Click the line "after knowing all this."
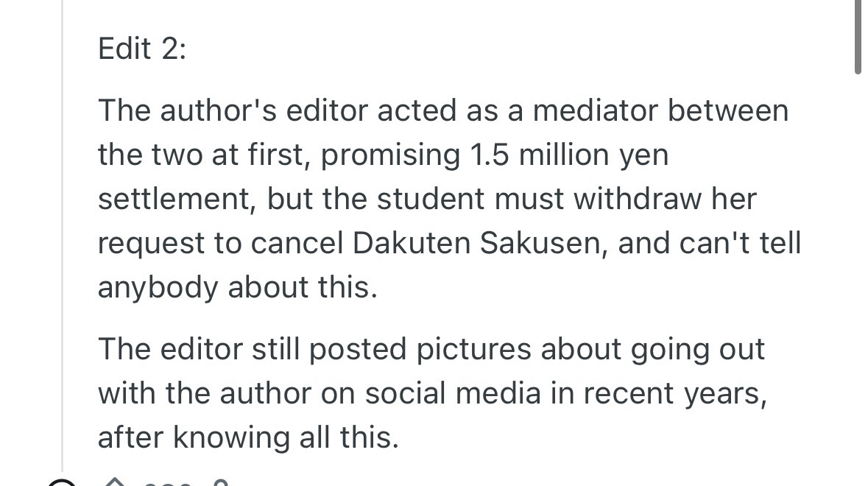The height and width of the screenshot is (486, 868). click(x=248, y=438)
